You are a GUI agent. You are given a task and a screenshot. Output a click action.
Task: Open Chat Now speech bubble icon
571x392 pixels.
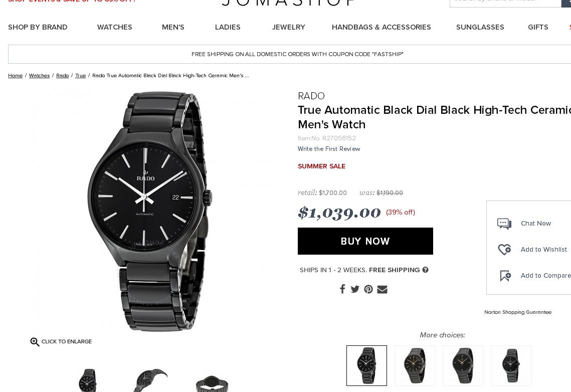coord(504,224)
